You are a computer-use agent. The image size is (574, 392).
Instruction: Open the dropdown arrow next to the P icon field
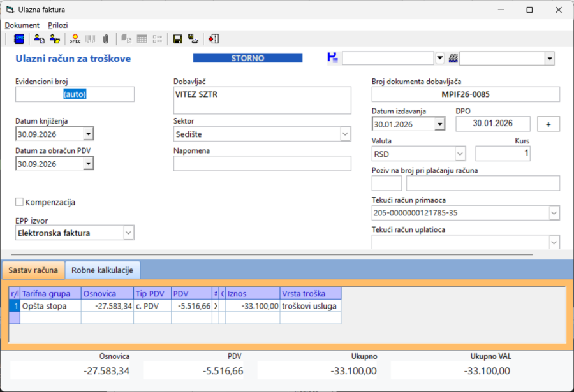pyautogui.click(x=439, y=58)
